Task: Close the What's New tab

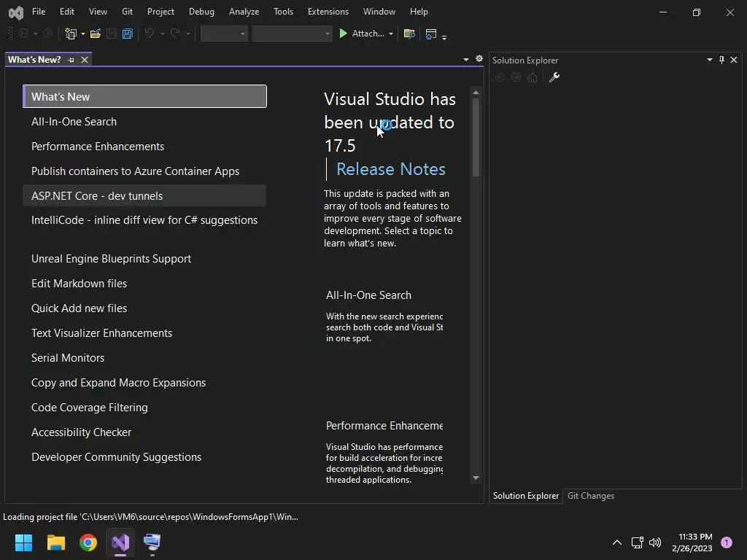Action: tap(85, 60)
